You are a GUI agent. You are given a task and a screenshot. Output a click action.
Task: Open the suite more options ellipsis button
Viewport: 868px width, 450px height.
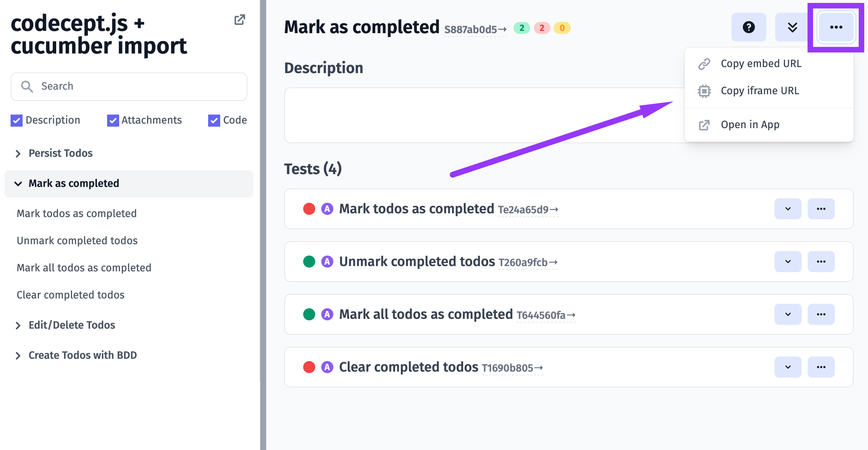pyautogui.click(x=836, y=27)
